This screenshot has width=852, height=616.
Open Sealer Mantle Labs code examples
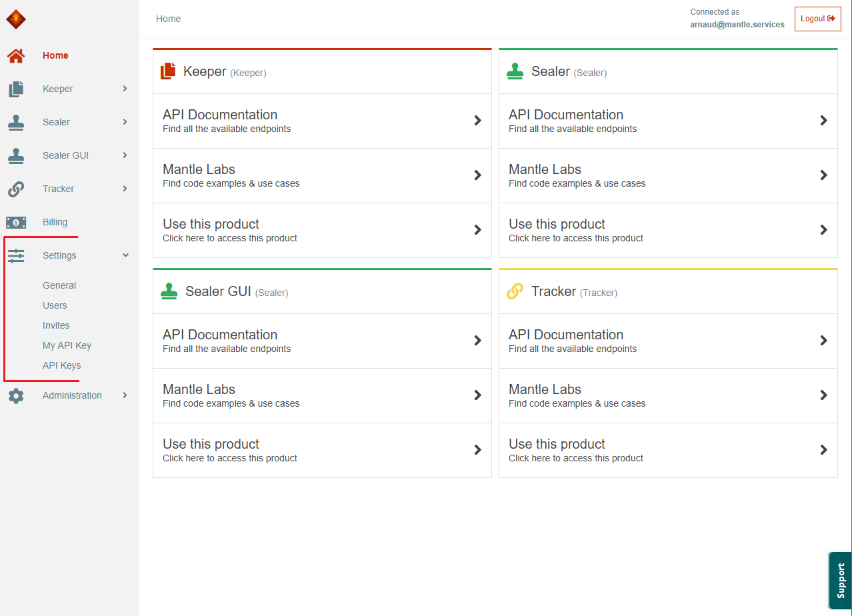tap(668, 175)
